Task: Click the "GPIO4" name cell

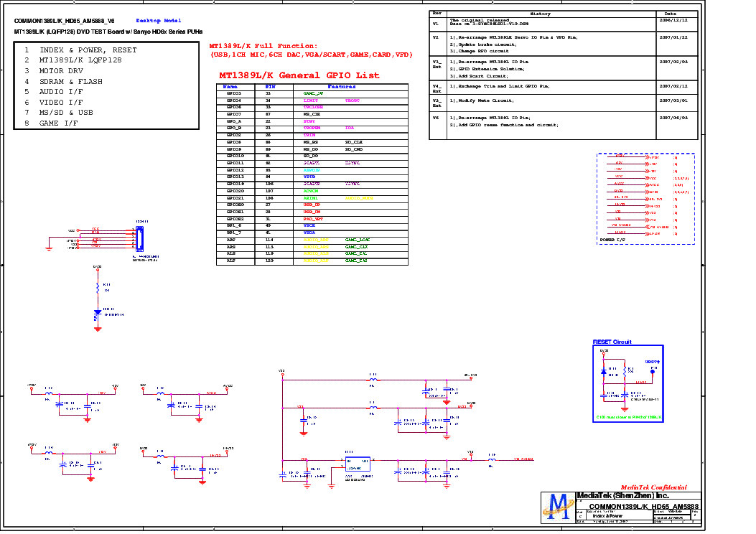Action: [x=234, y=100]
